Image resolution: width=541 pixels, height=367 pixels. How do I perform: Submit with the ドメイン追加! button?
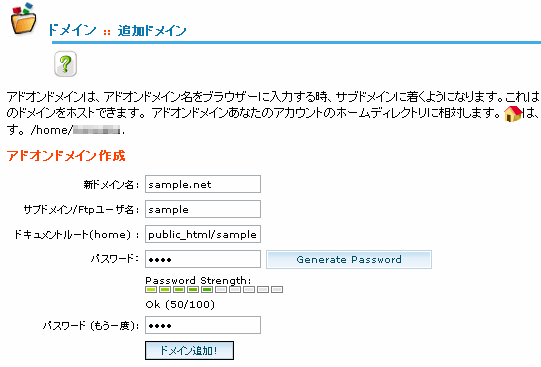coord(189,350)
